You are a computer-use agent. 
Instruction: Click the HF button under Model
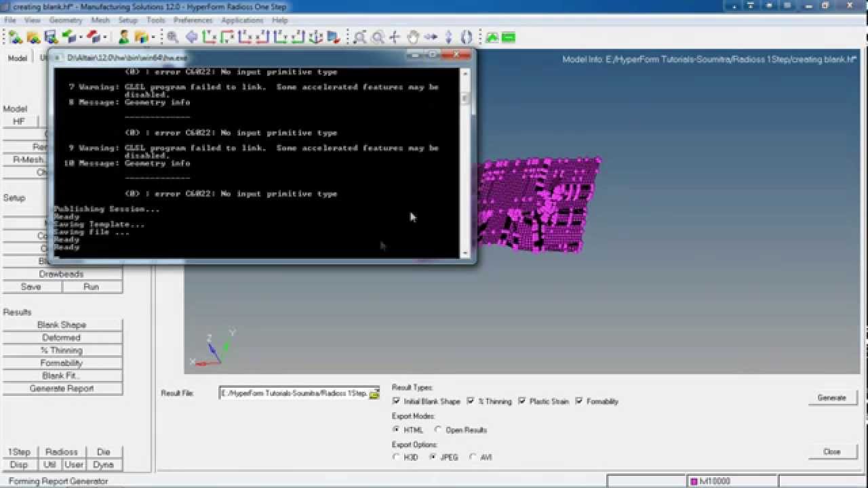point(19,121)
